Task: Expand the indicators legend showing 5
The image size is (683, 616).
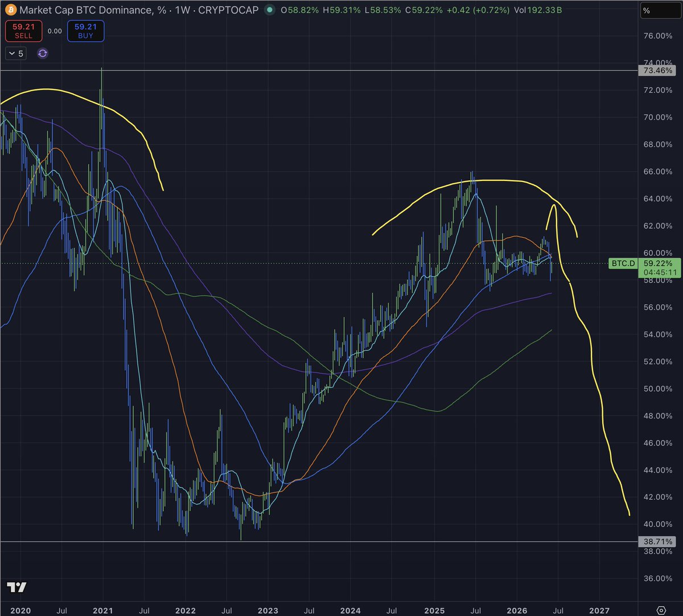Action: 17,54
